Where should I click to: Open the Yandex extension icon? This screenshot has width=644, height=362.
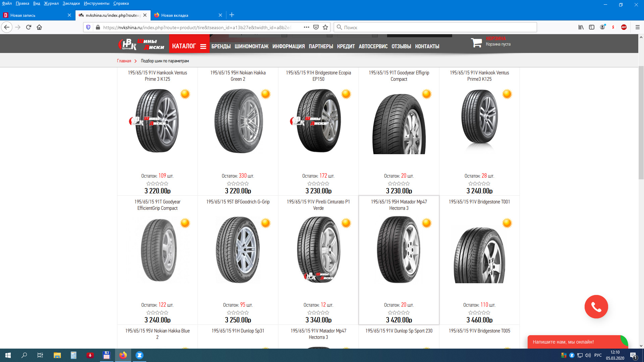click(613, 27)
